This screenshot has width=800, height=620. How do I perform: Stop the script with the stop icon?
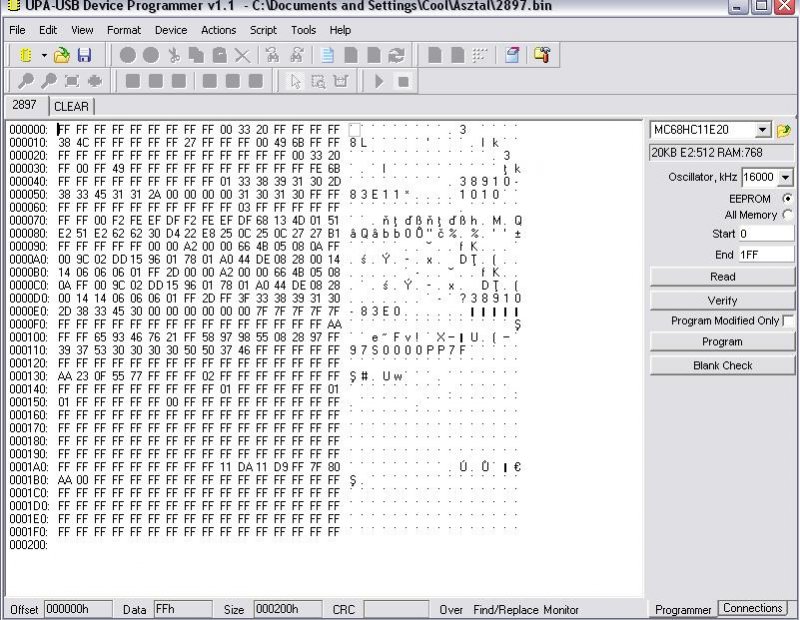pyautogui.click(x=403, y=81)
